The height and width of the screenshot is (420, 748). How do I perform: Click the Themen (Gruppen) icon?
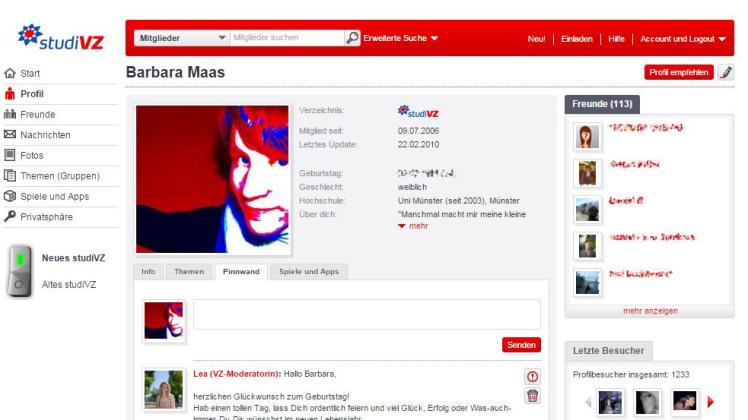tap(10, 176)
